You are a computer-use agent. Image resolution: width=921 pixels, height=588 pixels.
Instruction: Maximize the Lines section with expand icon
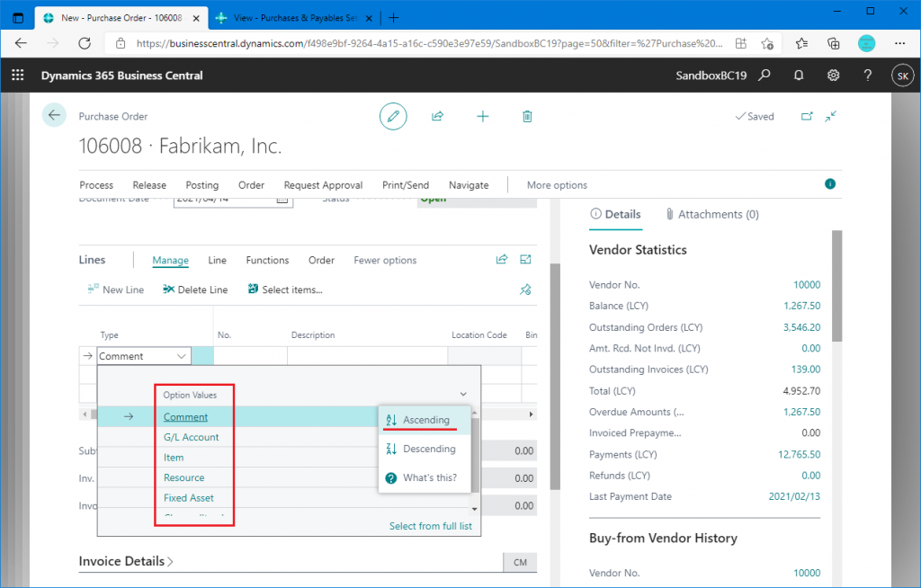(x=525, y=260)
